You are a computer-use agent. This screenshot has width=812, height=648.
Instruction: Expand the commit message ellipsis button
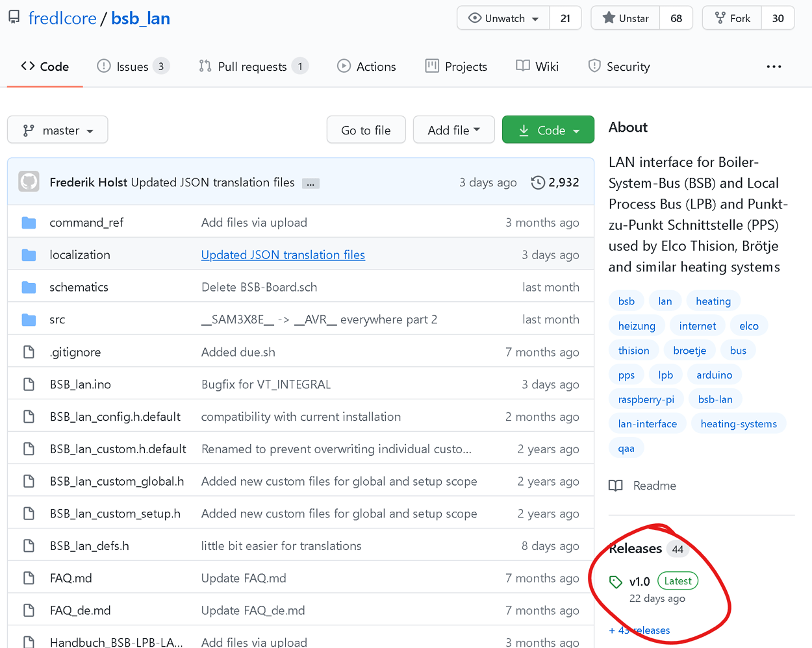pyautogui.click(x=311, y=184)
